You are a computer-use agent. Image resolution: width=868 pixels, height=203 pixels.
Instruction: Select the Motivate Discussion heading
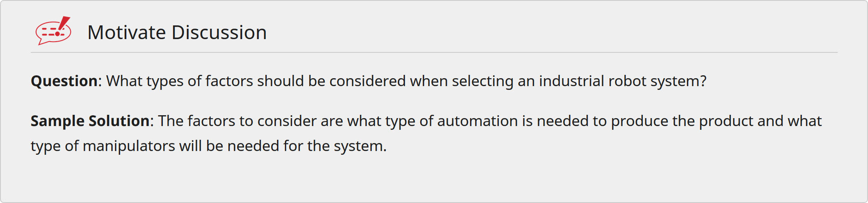[177, 32]
